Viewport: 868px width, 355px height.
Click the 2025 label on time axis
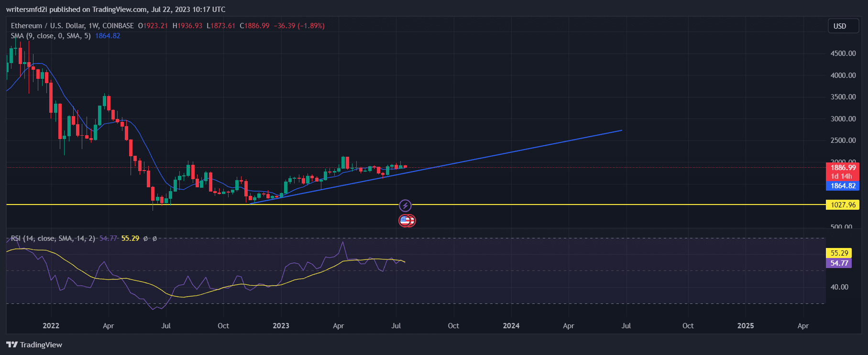tap(745, 326)
